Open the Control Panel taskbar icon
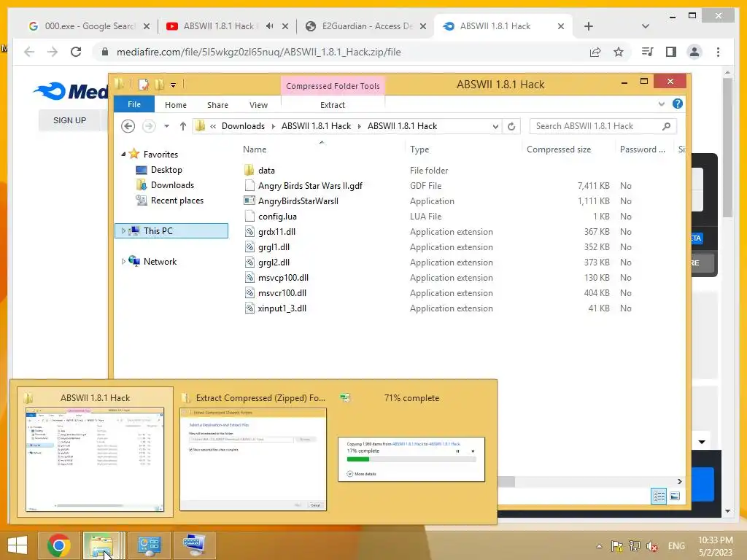The image size is (747, 560). pyautogui.click(x=149, y=545)
